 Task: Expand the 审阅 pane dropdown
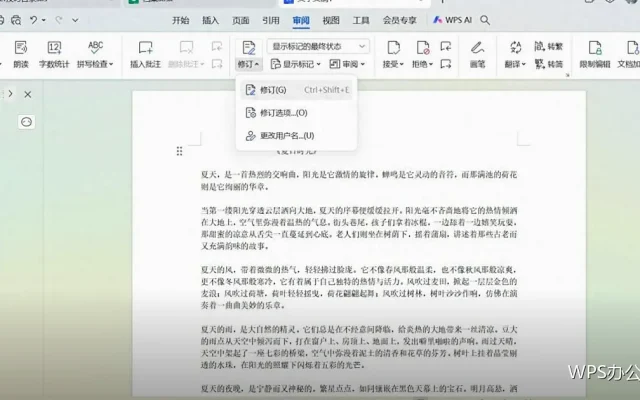[347, 64]
